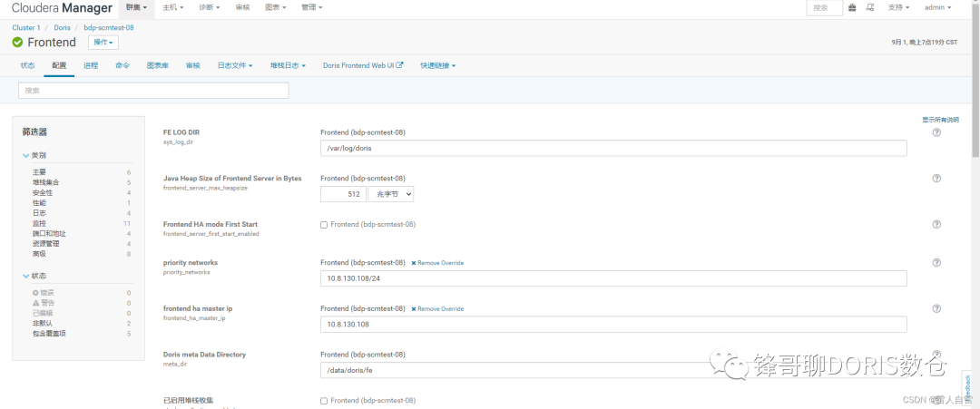Click the Doris meta Data Directory field
The image size is (980, 409).
(x=613, y=370)
